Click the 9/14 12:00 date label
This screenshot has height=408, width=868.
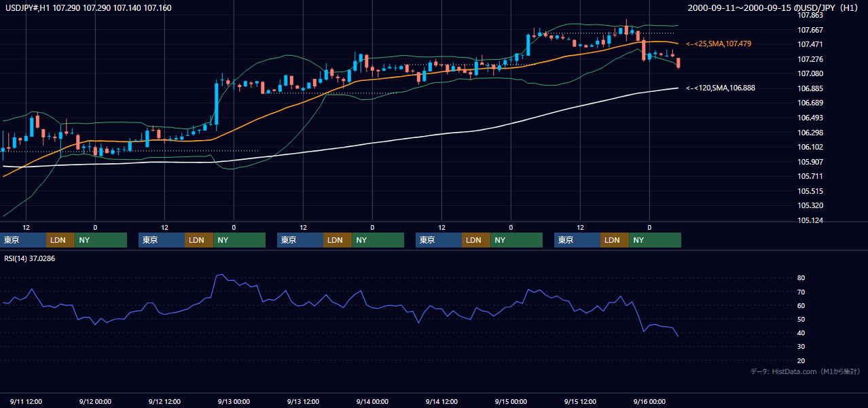[x=441, y=401]
